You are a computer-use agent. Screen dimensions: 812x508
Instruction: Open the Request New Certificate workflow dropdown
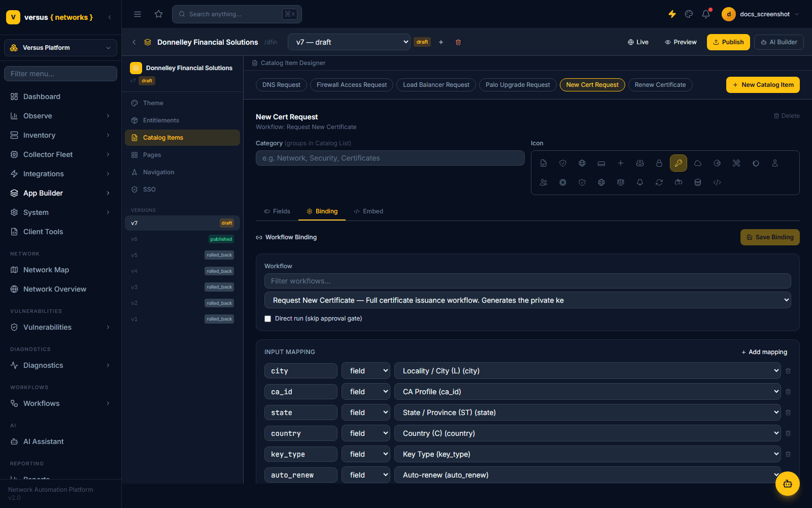pos(528,300)
